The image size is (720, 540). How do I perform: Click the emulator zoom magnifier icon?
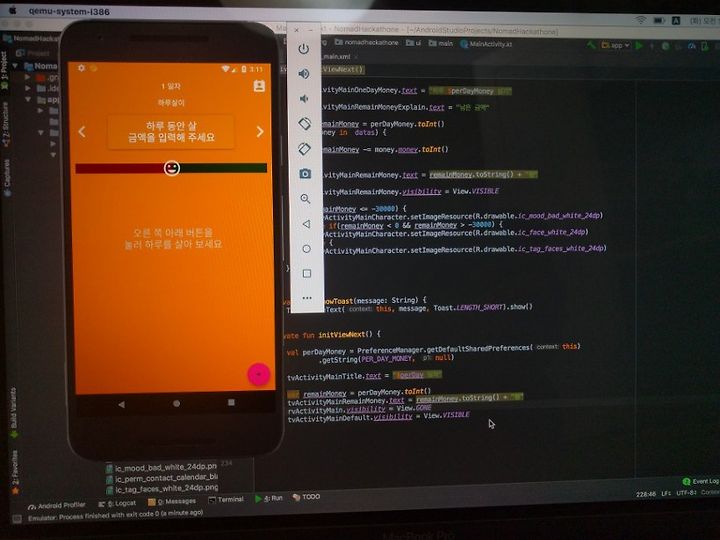tap(305, 199)
